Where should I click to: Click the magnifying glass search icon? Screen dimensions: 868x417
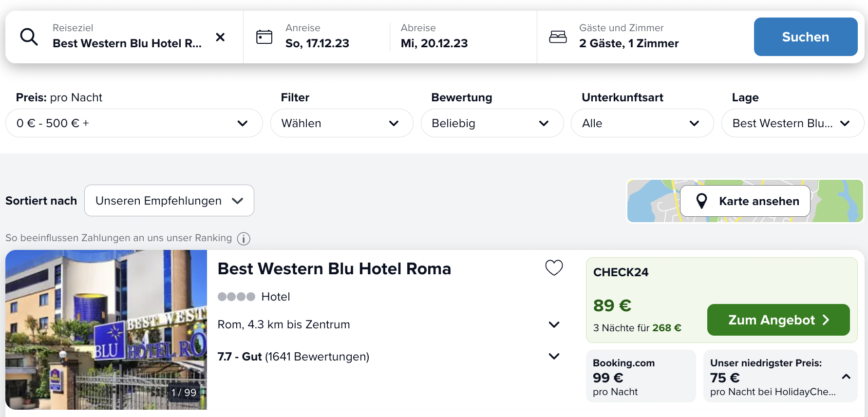coord(29,37)
